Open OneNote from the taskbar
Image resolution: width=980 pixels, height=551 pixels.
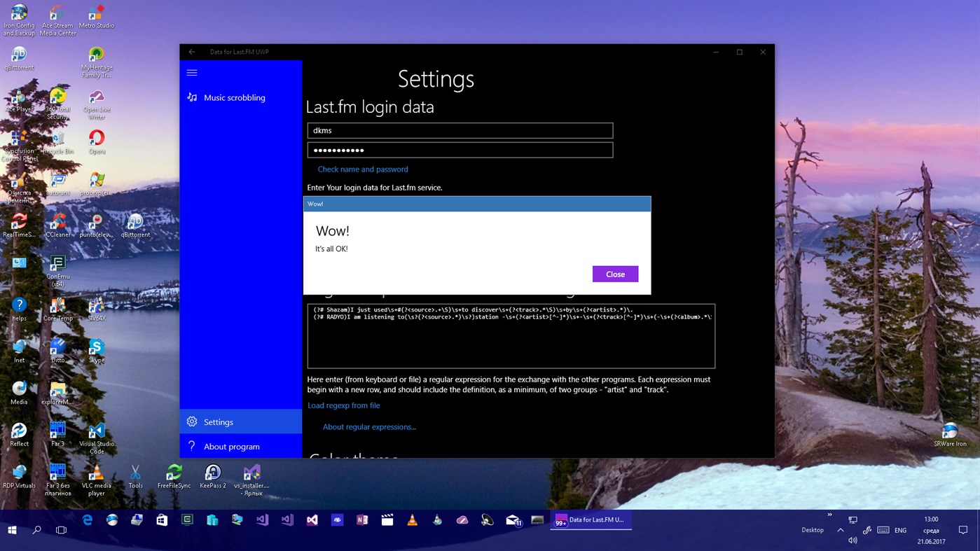(362, 520)
